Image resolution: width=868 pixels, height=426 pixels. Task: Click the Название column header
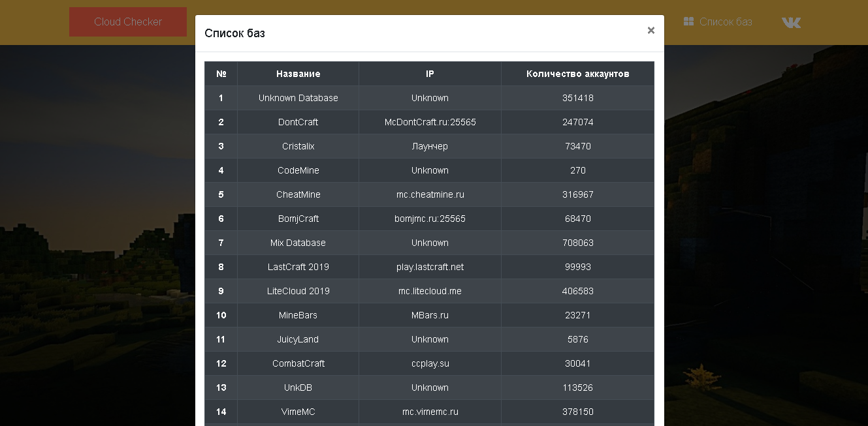point(298,74)
